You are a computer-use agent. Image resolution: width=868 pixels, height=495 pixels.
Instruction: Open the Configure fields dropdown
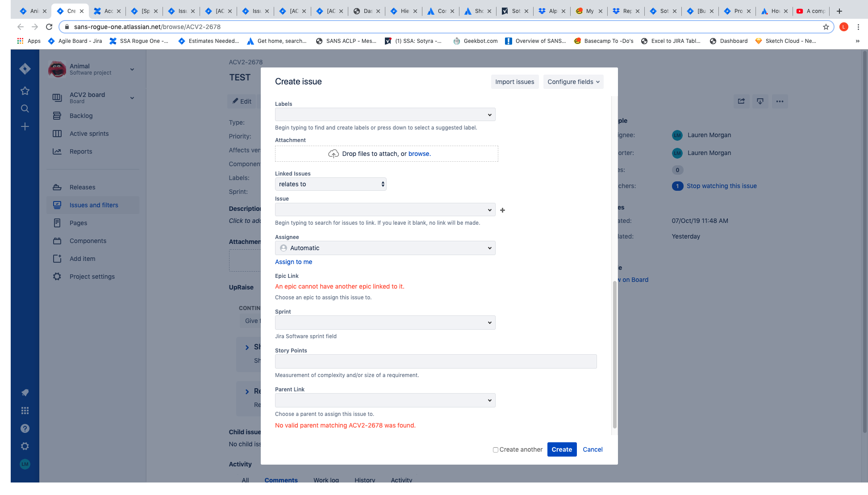[573, 82]
